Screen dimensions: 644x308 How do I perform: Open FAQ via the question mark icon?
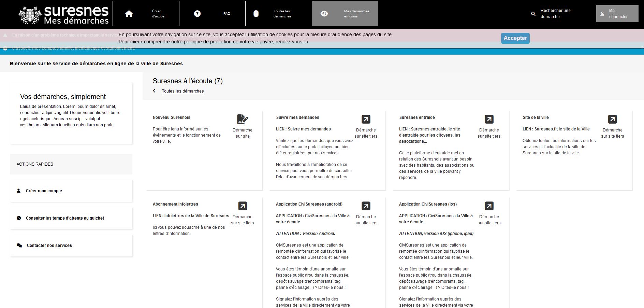tap(197, 13)
